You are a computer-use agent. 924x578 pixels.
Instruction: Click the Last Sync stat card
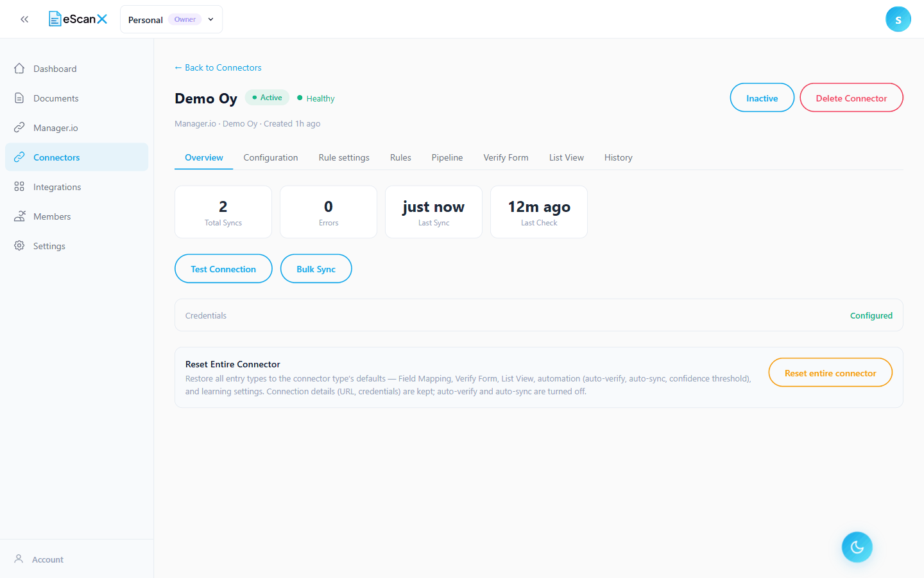[434, 212]
